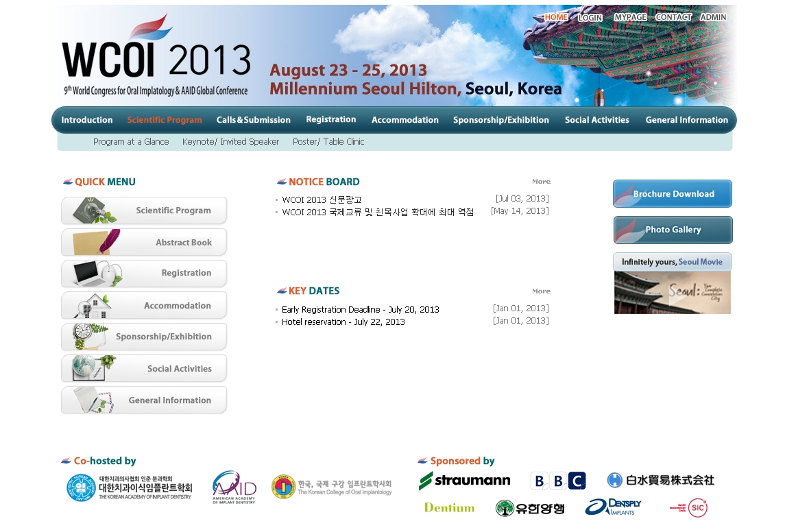Open the Seoul Movie thumbnail image
The width and height of the screenshot is (785, 532).
pyautogui.click(x=673, y=292)
